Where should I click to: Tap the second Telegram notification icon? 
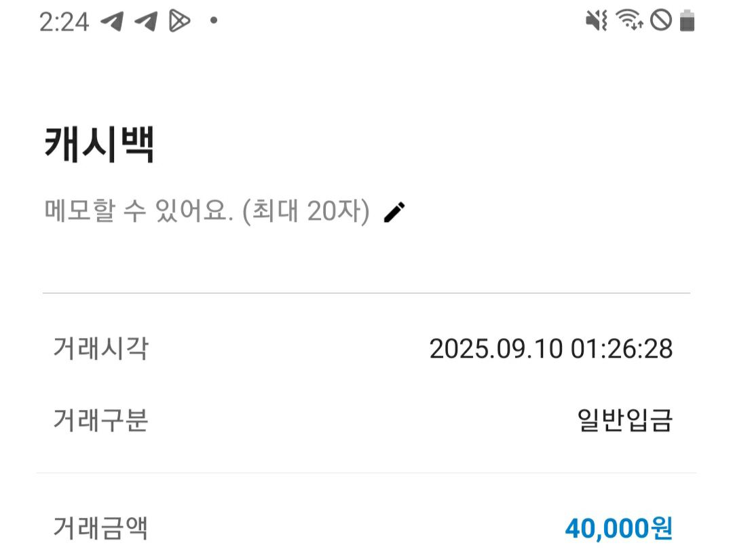[x=146, y=21]
